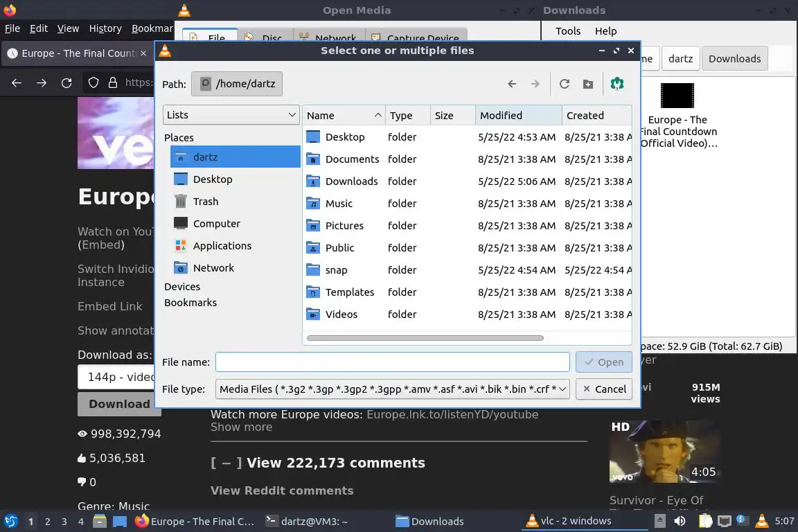The image size is (798, 532).
Task: Click the volume speaker icon in tray
Action: click(x=680, y=521)
